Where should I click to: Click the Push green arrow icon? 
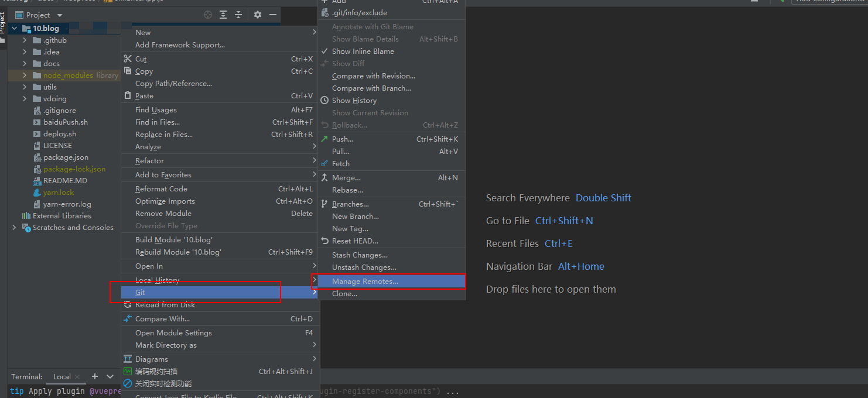coord(324,139)
